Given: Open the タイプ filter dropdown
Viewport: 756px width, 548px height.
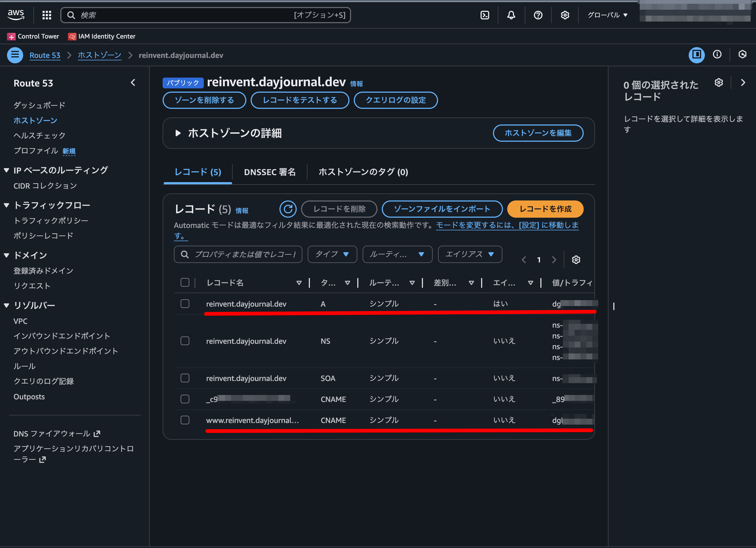Looking at the screenshot, I should coord(332,255).
